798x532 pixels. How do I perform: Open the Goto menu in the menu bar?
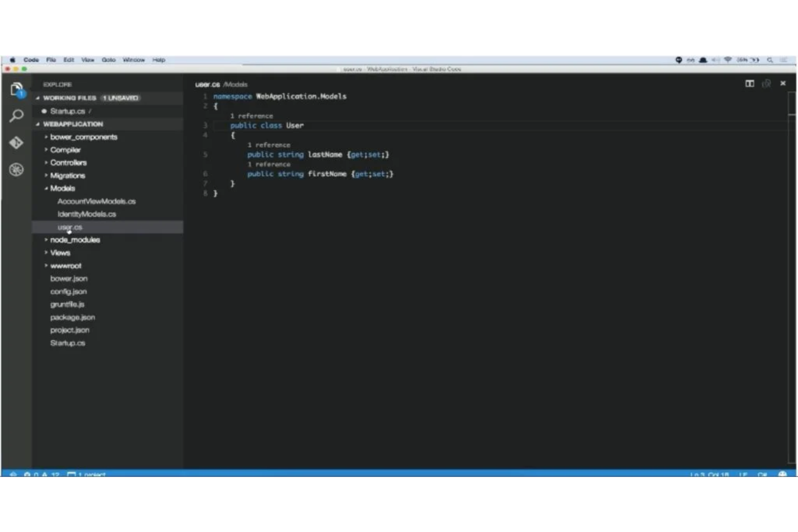[x=108, y=59]
